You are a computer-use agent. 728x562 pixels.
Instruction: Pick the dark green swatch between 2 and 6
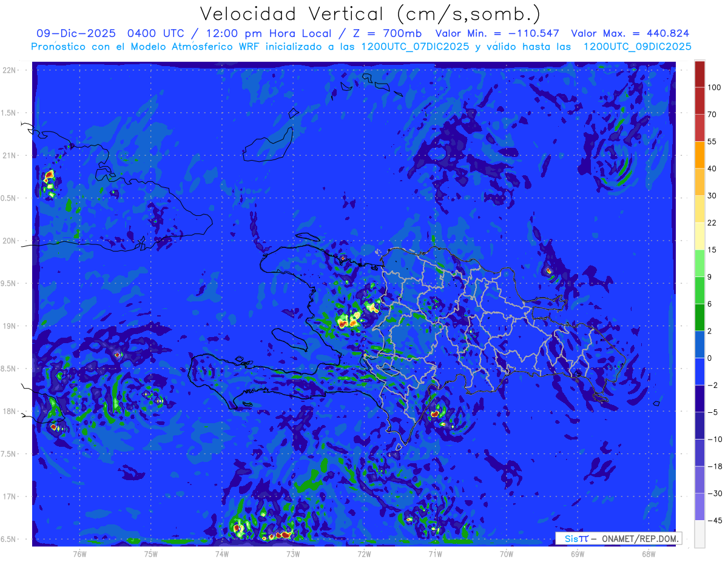coord(699,317)
